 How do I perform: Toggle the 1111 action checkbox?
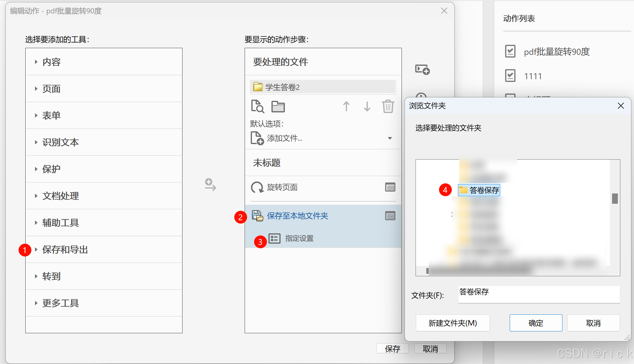click(x=510, y=76)
